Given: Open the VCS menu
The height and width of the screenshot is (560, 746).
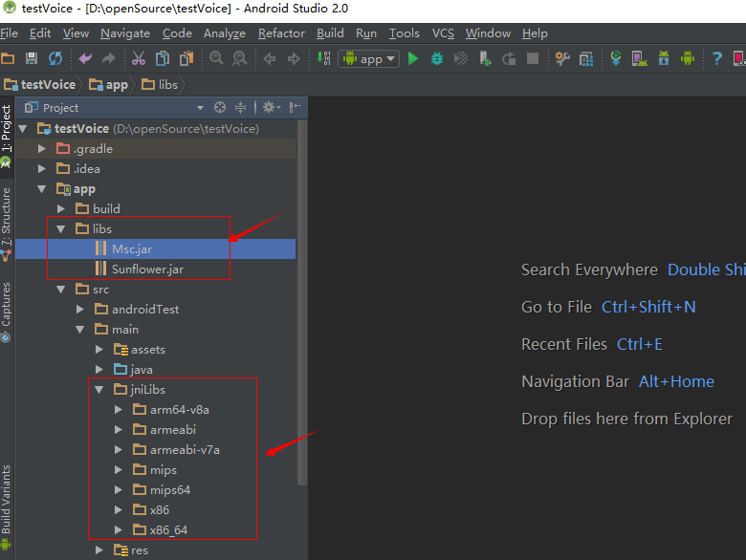Looking at the screenshot, I should 443,33.
